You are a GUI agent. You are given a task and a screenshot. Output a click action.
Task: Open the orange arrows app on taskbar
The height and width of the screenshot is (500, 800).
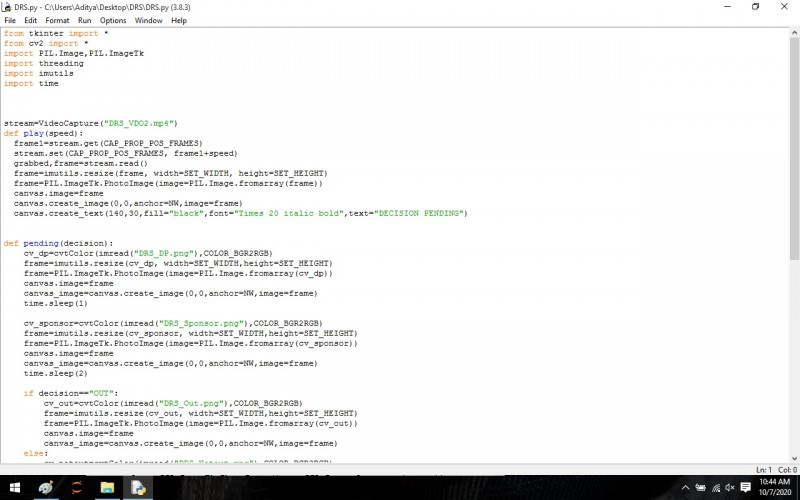77,488
